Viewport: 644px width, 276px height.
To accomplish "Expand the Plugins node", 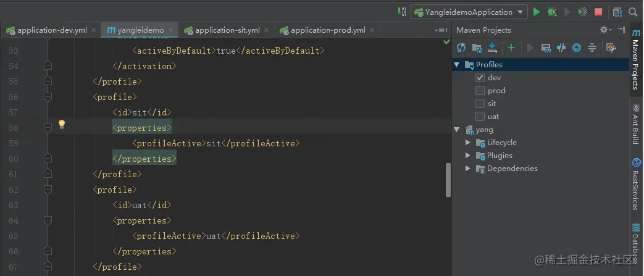I will (468, 156).
